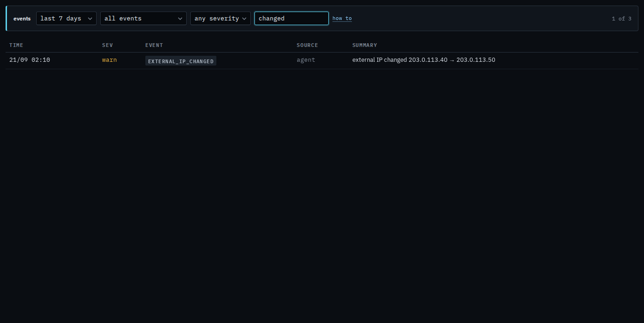Image resolution: width=644 pixels, height=323 pixels.
Task: Open the 'how to' help link
Action: pos(342,19)
